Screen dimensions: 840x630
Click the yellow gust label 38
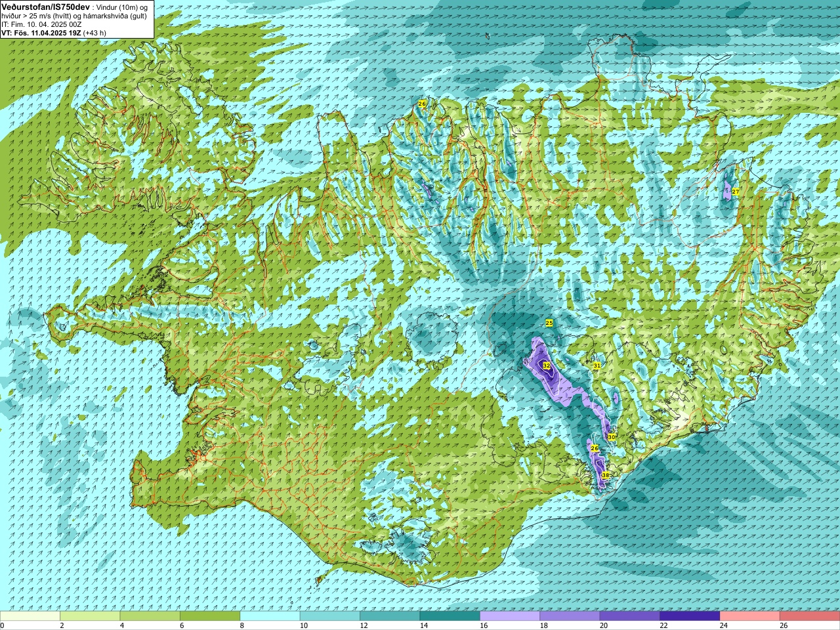click(x=605, y=475)
